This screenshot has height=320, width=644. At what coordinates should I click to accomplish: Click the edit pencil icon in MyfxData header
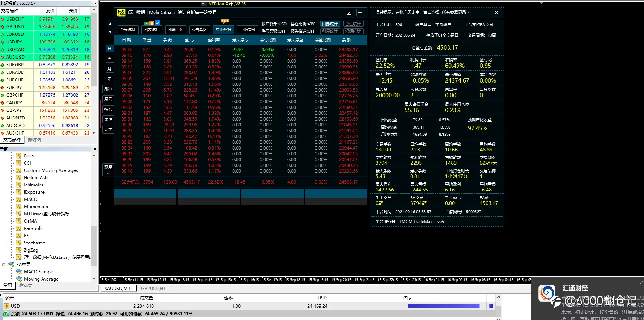click(x=349, y=13)
